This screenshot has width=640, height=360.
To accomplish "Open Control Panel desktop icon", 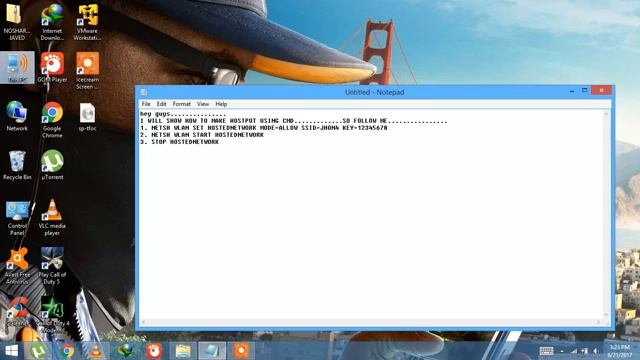I will [x=17, y=217].
